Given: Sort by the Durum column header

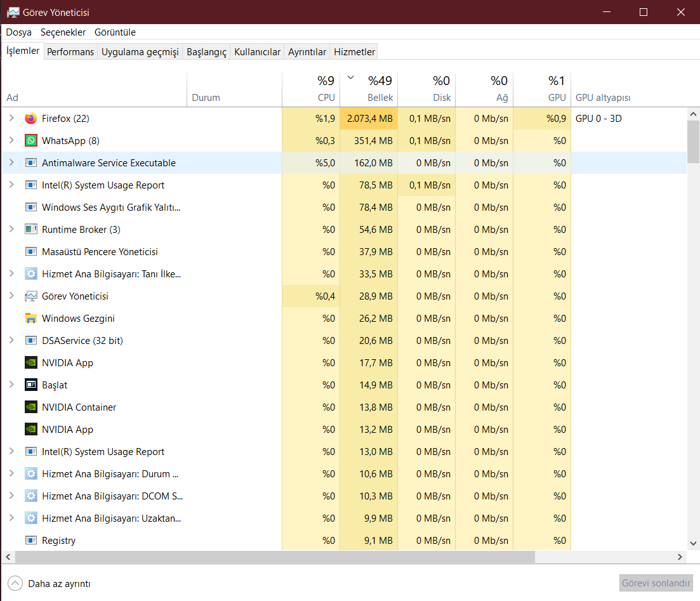Looking at the screenshot, I should point(234,89).
